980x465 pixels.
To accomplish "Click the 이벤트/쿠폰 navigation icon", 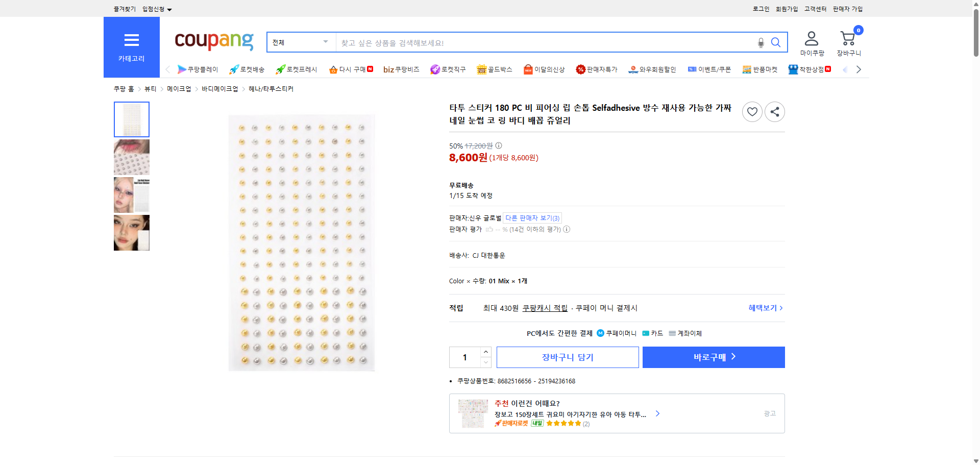I will 709,69.
